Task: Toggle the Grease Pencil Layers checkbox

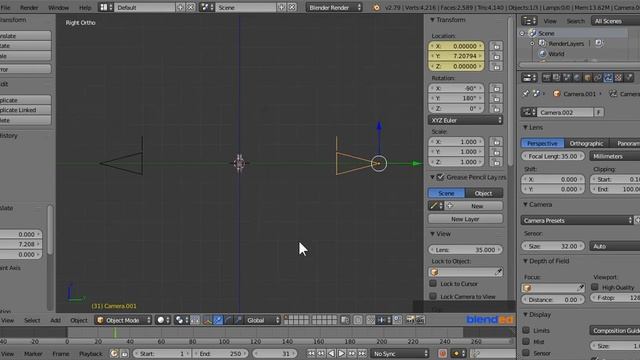Action: pyautogui.click(x=440, y=177)
